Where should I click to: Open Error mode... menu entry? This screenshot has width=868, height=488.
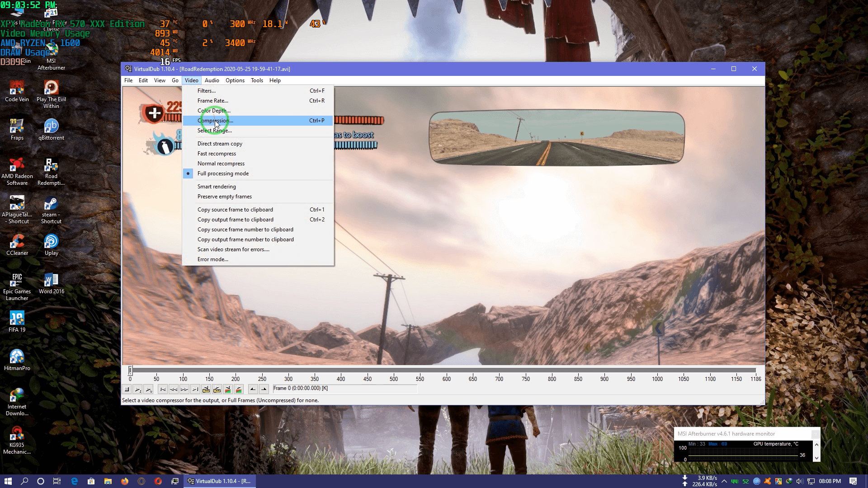(x=258, y=259)
